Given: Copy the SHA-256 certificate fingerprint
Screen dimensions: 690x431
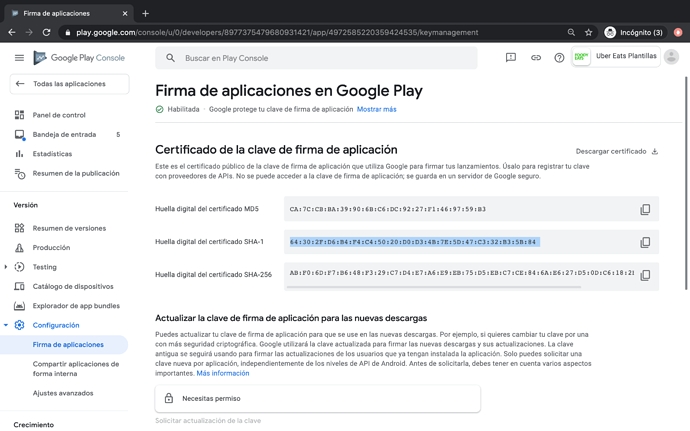Looking at the screenshot, I should tap(645, 275).
